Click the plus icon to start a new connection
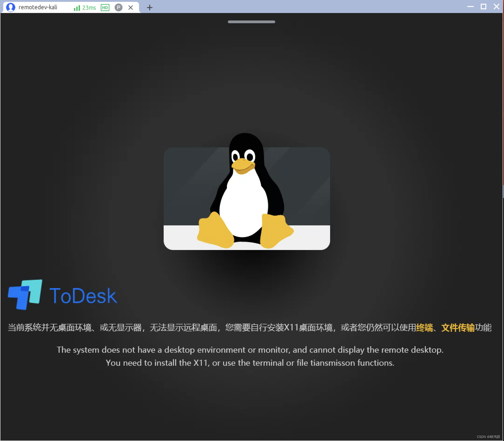Image resolution: width=504 pixels, height=441 pixels. pyautogui.click(x=149, y=7)
